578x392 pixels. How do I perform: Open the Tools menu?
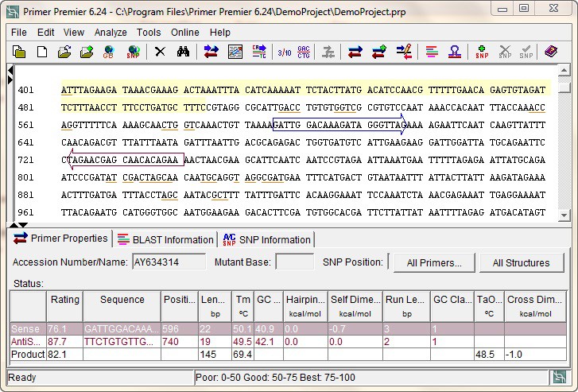pyautogui.click(x=149, y=33)
